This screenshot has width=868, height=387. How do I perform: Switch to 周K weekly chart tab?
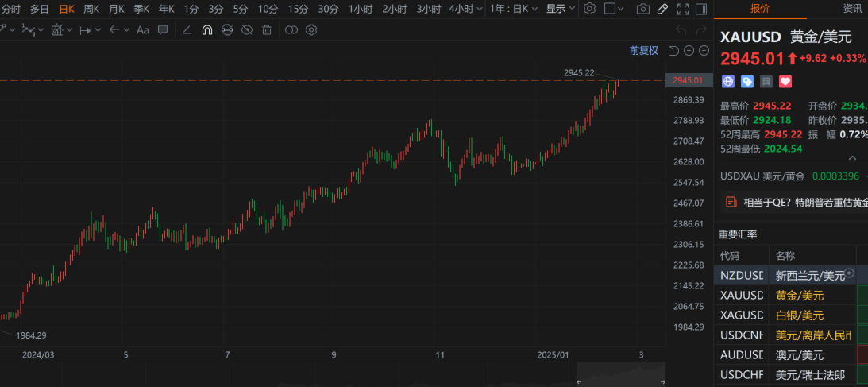pyautogui.click(x=91, y=9)
